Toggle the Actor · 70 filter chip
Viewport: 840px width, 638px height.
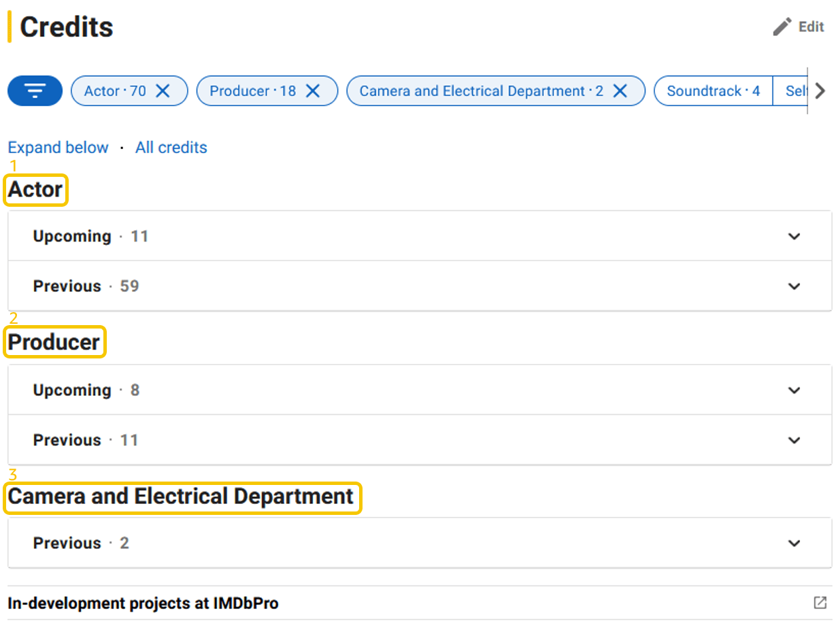(114, 91)
